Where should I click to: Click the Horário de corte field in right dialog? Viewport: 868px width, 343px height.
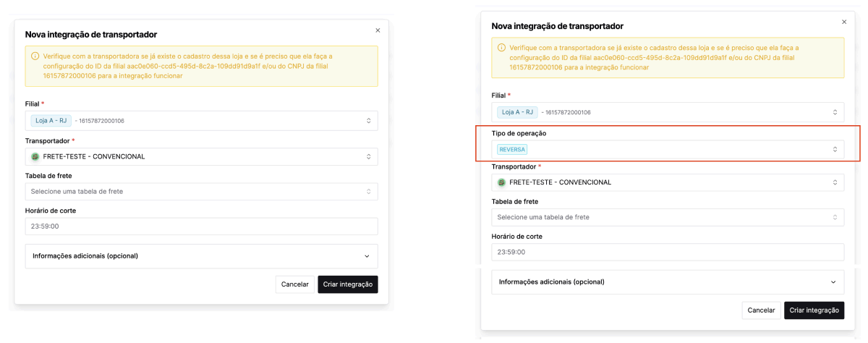pos(668,252)
